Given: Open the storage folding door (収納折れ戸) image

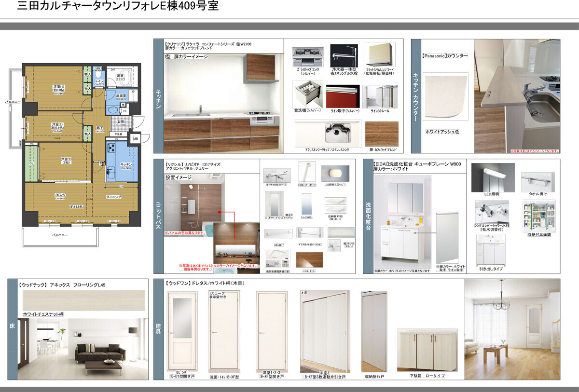Looking at the screenshot, I should tap(374, 331).
